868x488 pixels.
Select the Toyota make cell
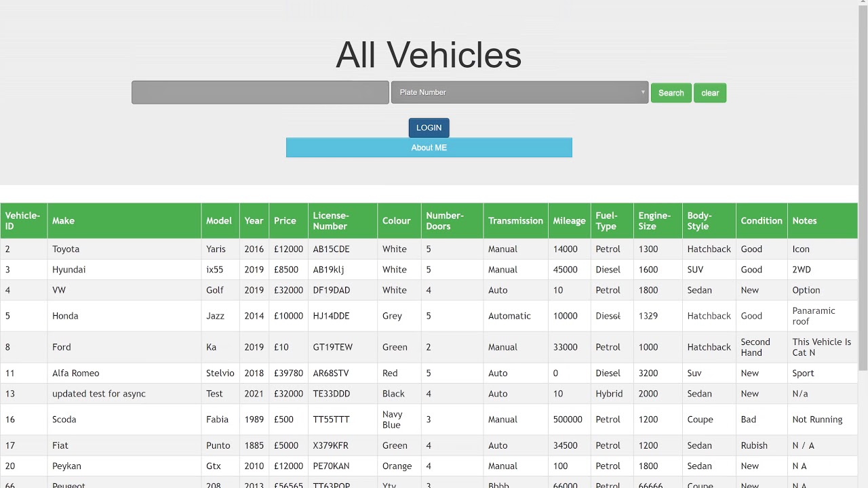(x=124, y=249)
